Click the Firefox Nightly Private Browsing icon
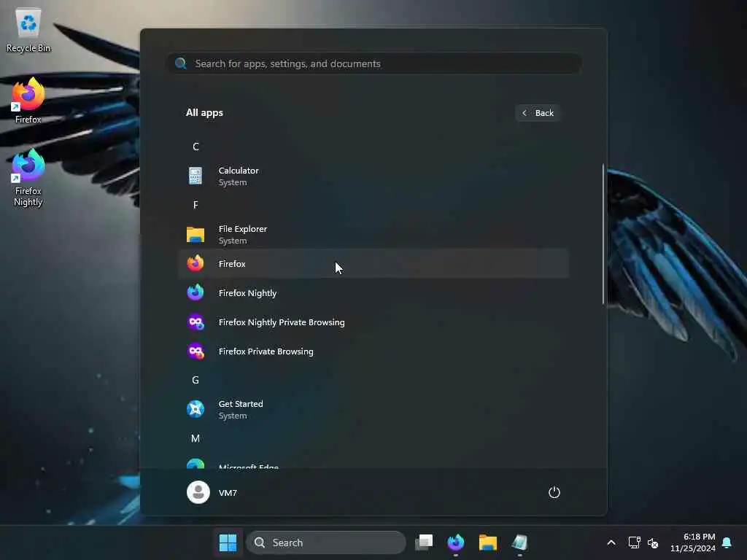Image resolution: width=747 pixels, height=560 pixels. coord(196,322)
